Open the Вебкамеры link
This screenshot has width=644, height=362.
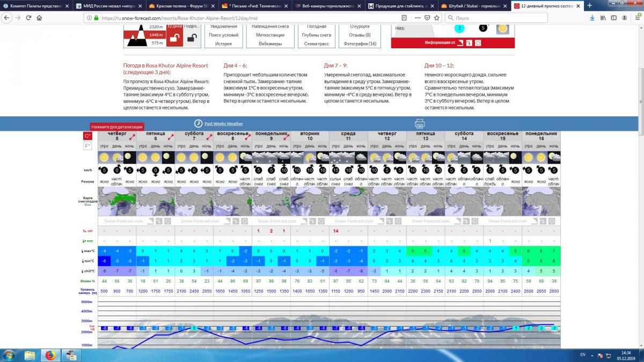point(270,43)
